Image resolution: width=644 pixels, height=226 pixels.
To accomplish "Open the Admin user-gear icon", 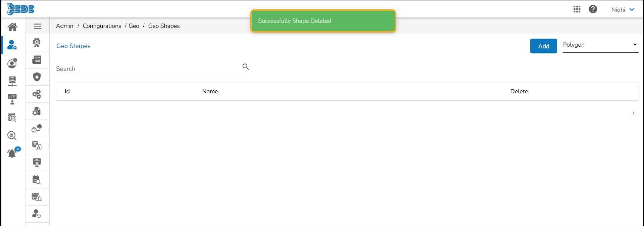I will click(x=12, y=45).
